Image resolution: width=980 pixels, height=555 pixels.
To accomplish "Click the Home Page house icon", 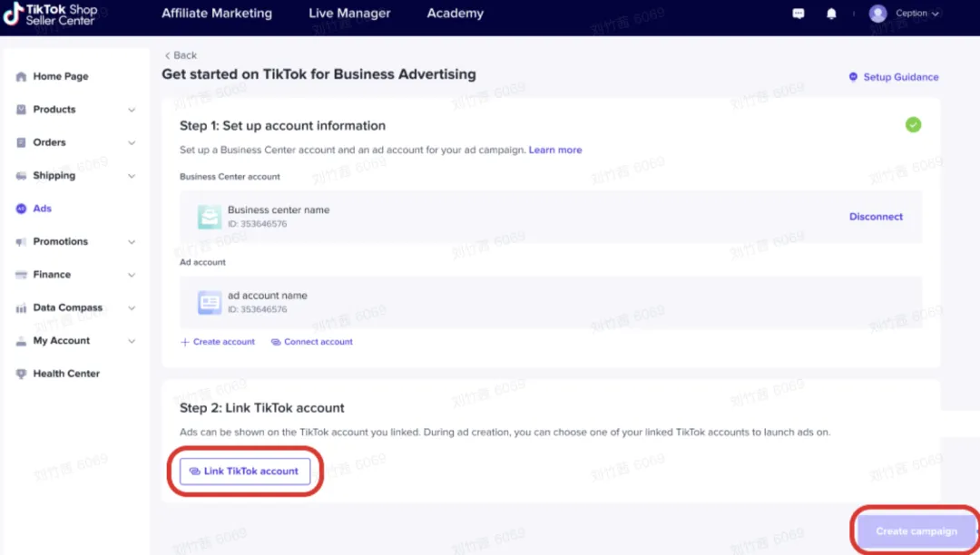I will (x=21, y=77).
